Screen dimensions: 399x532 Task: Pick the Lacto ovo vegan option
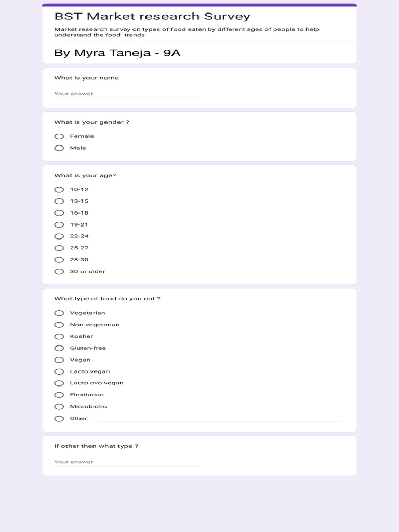tap(59, 383)
